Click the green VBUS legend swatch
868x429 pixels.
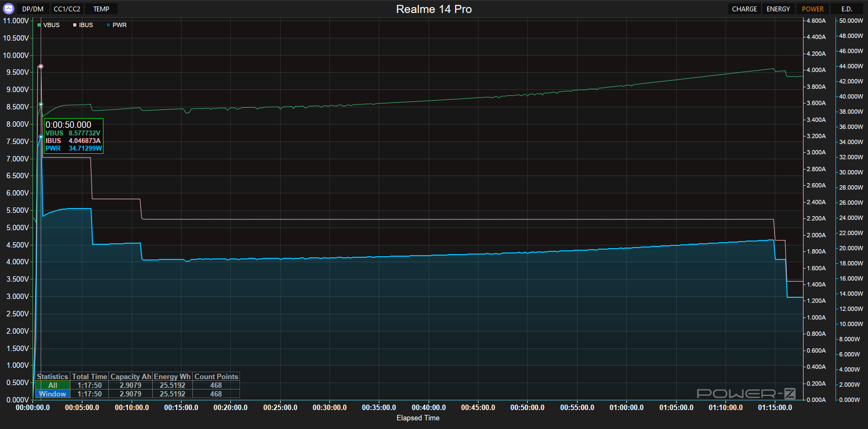point(39,25)
